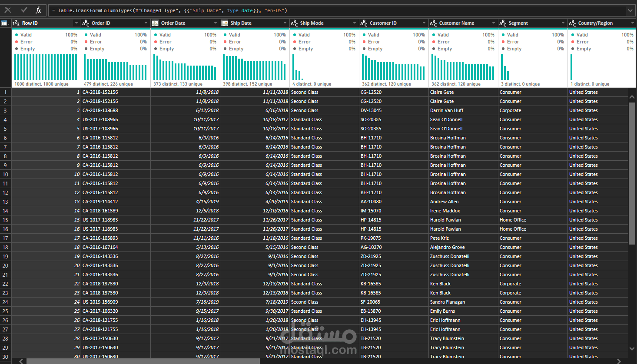
Task: Click Row ID distribution chart
Action: pyautogui.click(x=46, y=67)
